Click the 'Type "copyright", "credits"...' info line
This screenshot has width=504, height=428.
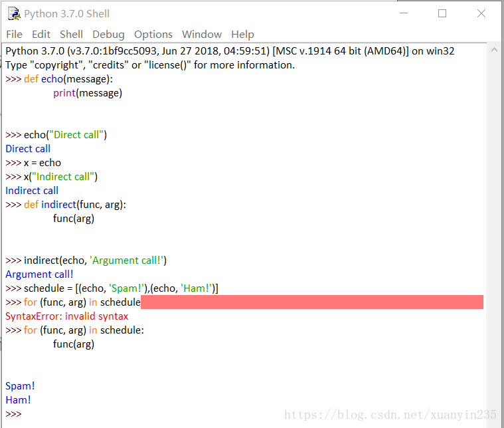point(150,65)
